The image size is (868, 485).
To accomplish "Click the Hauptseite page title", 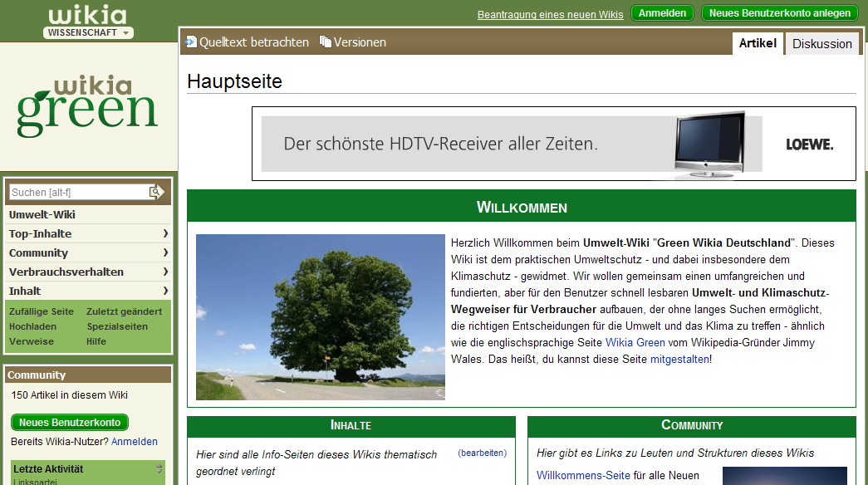I will [x=235, y=81].
